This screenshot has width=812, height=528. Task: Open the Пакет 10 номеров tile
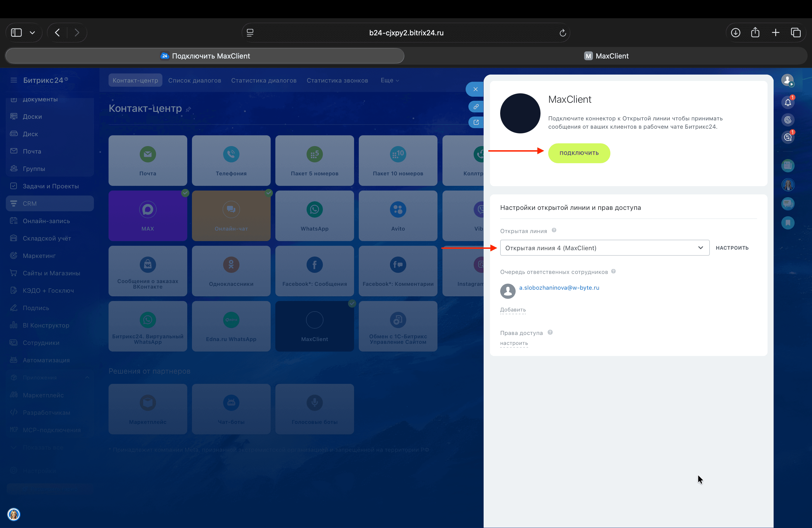coord(398,161)
